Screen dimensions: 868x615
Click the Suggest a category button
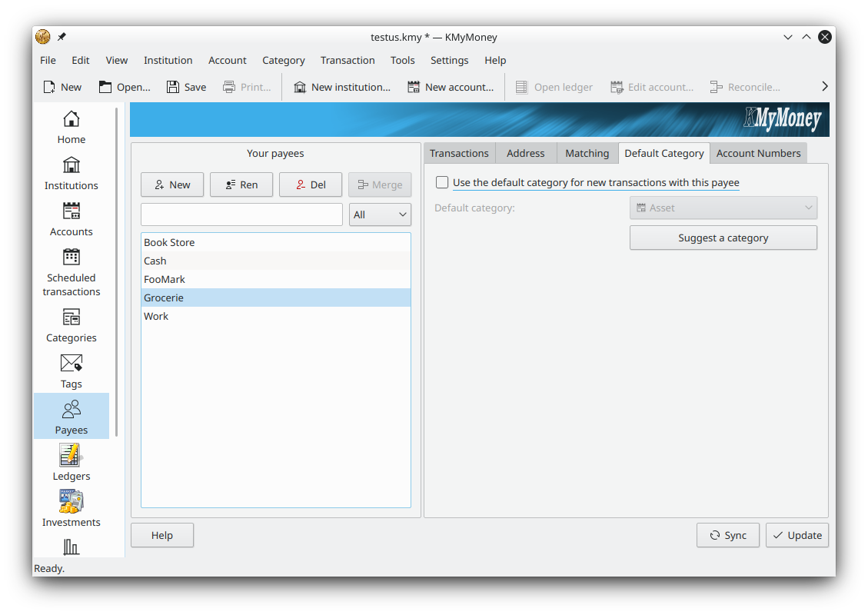(723, 238)
